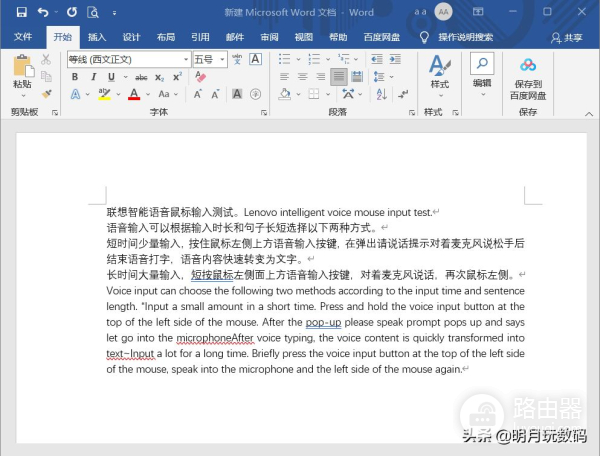Switch to the 设计 tab
The height and width of the screenshot is (456, 600).
131,37
